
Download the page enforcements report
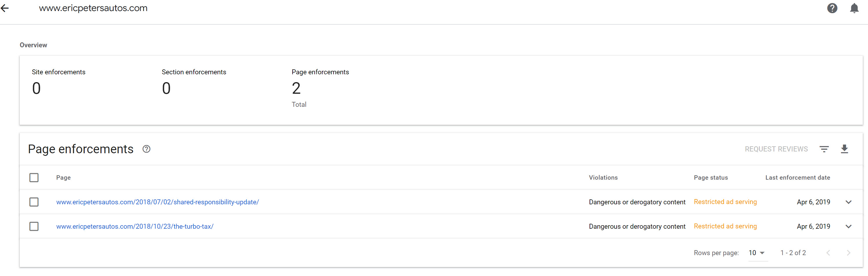[844, 149]
